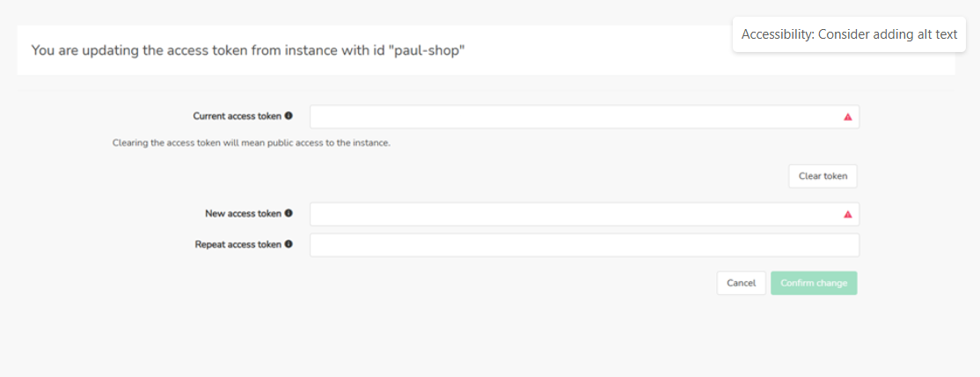Focus the Repeat access token input field
The image size is (980, 377).
(584, 245)
